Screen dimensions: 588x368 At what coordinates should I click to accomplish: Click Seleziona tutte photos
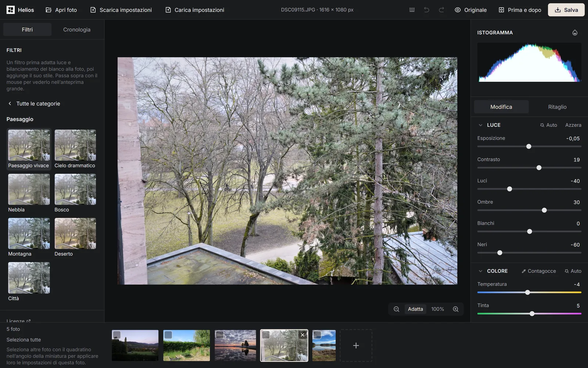tap(24, 340)
